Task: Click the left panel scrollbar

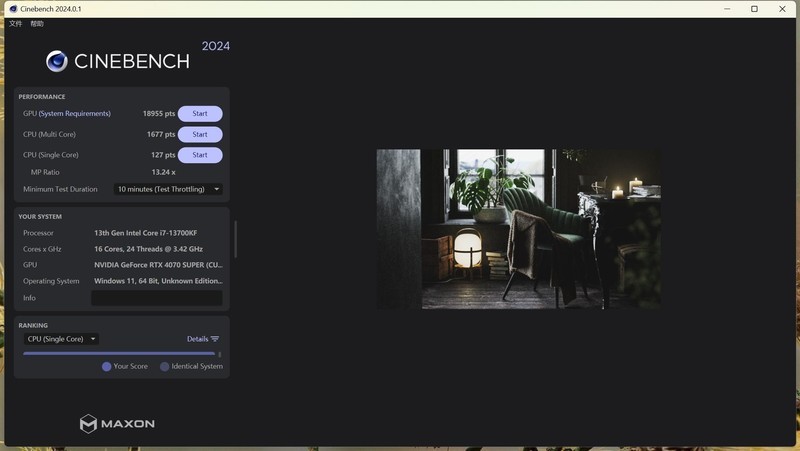Action: pyautogui.click(x=235, y=239)
